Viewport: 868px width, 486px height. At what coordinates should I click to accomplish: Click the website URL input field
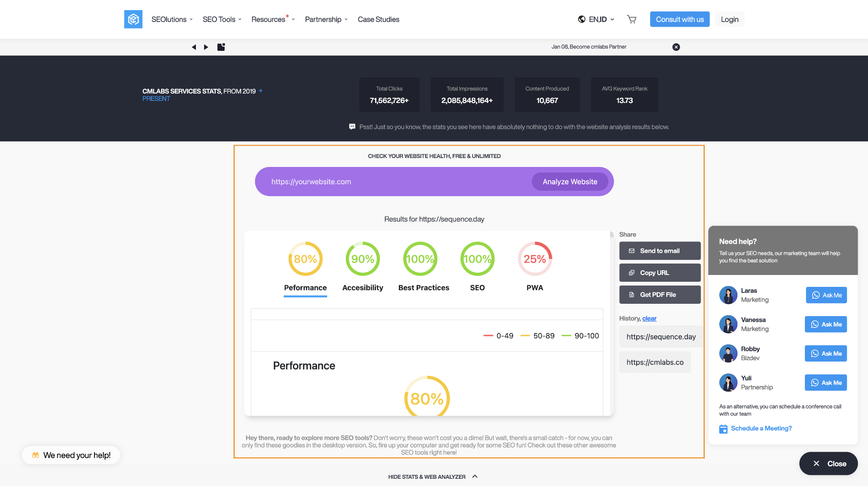point(398,181)
